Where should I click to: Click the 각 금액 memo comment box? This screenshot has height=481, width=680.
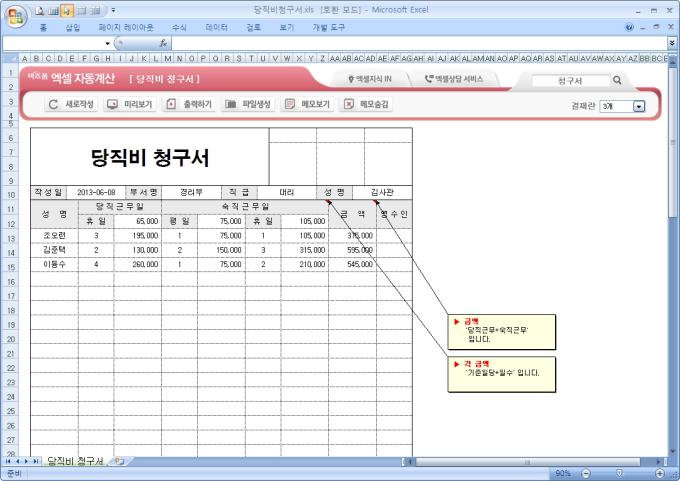pyautogui.click(x=502, y=374)
